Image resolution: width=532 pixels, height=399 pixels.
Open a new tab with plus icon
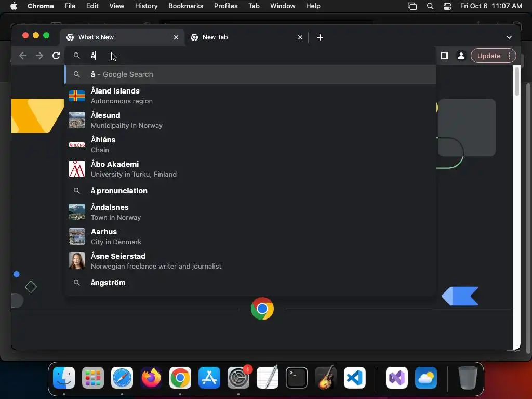pos(320,37)
